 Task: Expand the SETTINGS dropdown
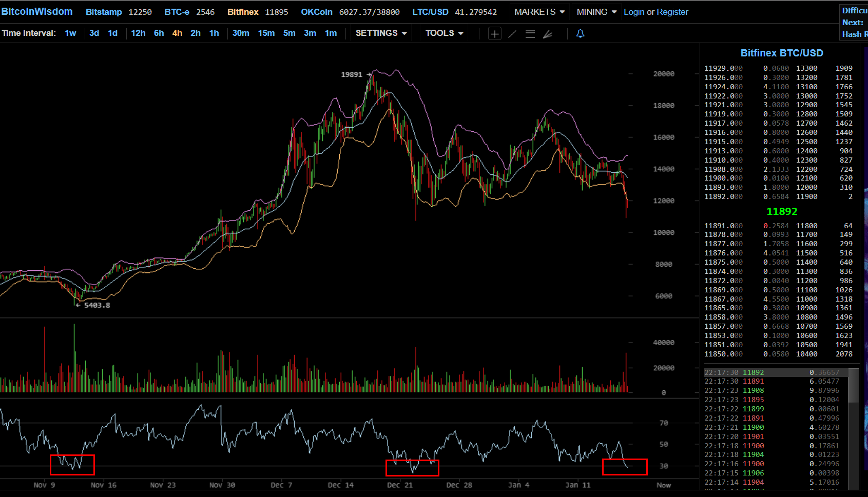tap(381, 33)
